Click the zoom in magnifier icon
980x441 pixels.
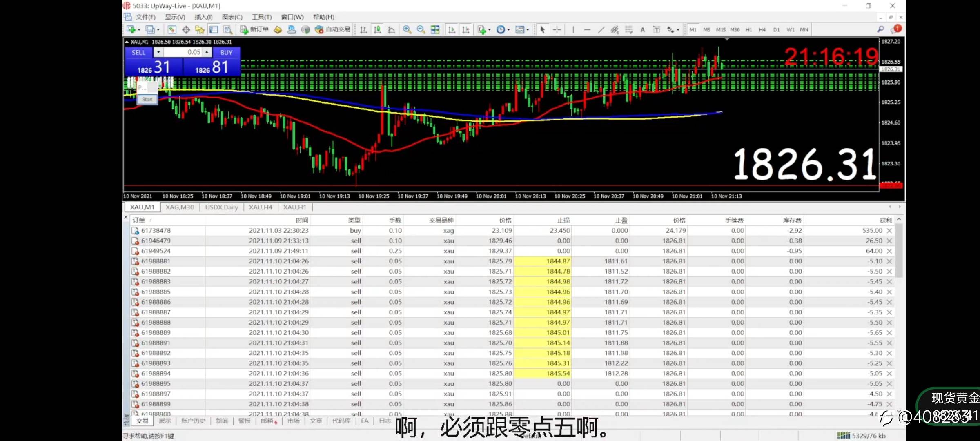click(x=407, y=29)
